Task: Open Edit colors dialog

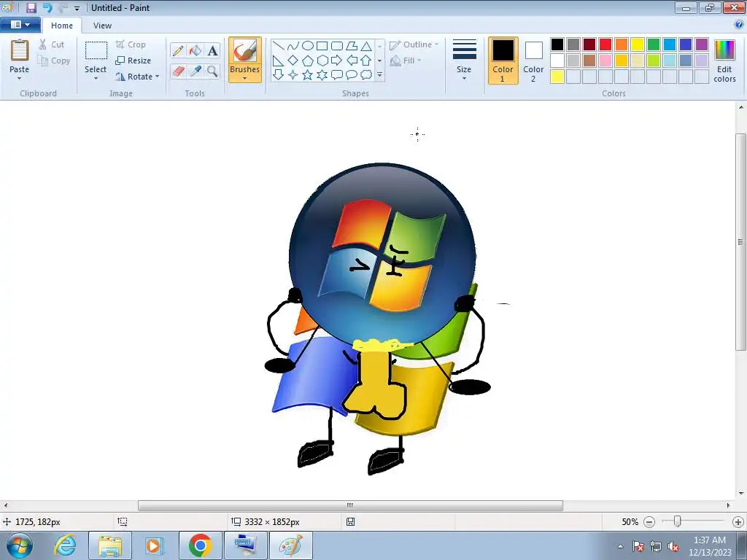Action: [724, 61]
